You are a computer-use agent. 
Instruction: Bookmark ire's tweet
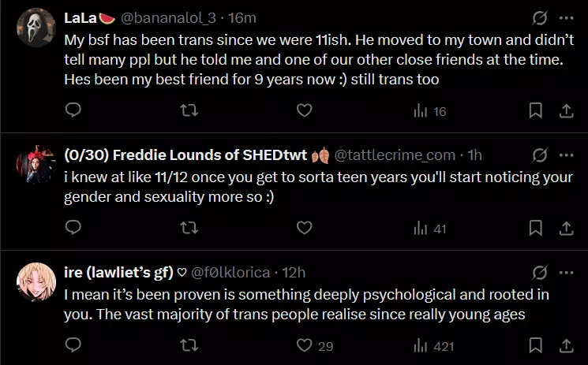(535, 345)
